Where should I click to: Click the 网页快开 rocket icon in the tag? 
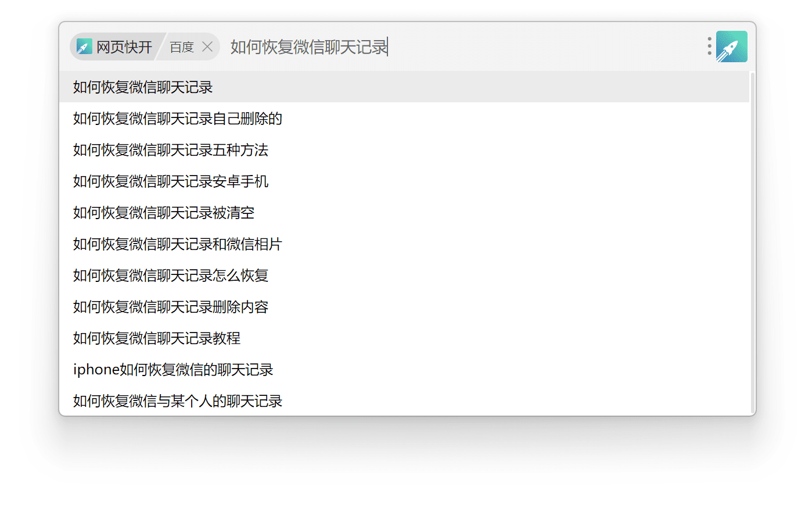tap(84, 47)
